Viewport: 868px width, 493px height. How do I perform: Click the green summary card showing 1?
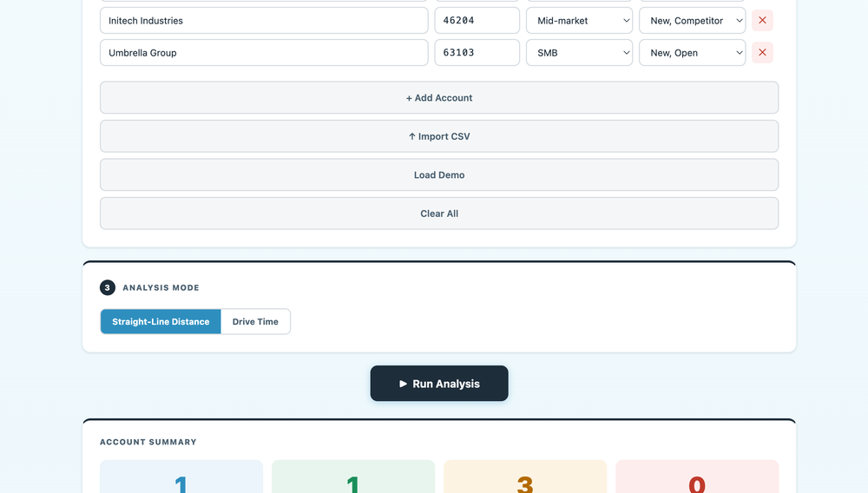click(353, 477)
